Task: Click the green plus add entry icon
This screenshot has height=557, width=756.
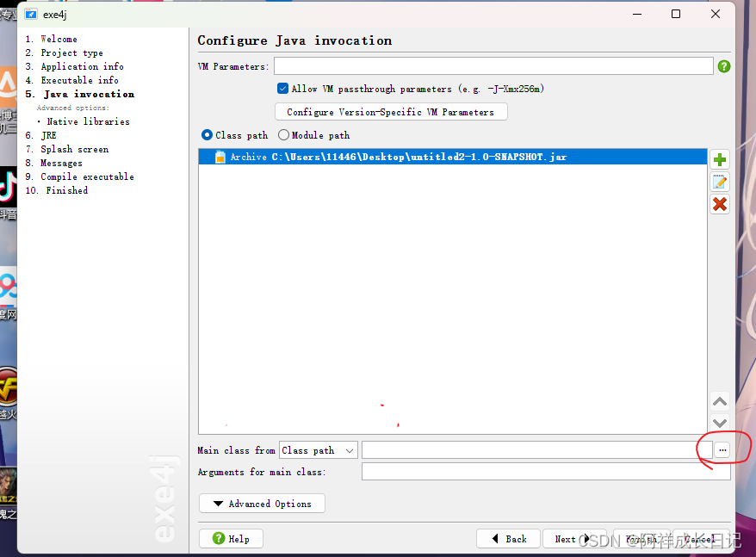Action: (720, 159)
